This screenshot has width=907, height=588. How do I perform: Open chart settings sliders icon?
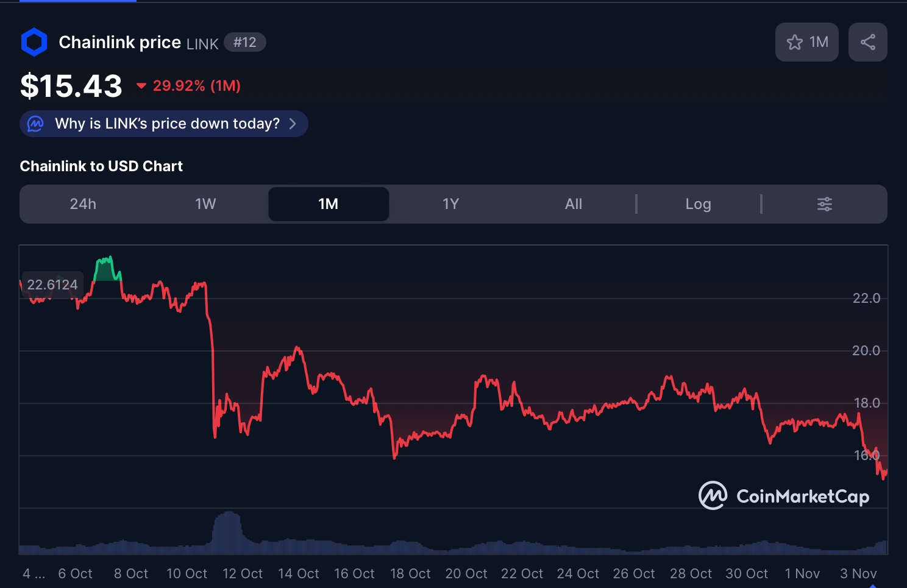[825, 204]
